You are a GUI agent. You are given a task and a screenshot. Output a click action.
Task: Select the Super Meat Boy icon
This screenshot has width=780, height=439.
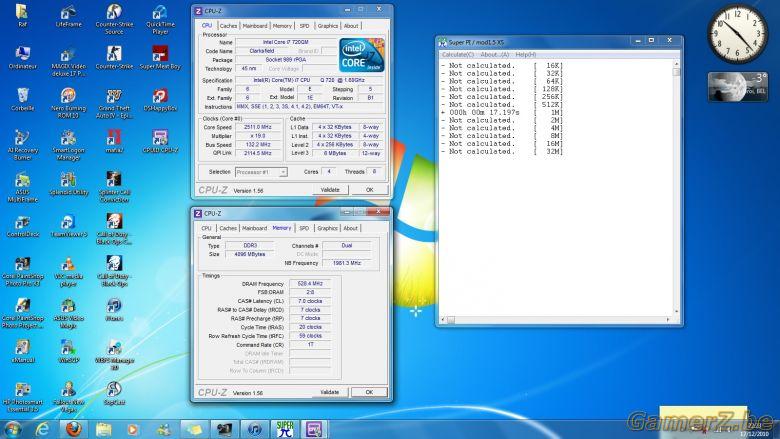[x=160, y=57]
